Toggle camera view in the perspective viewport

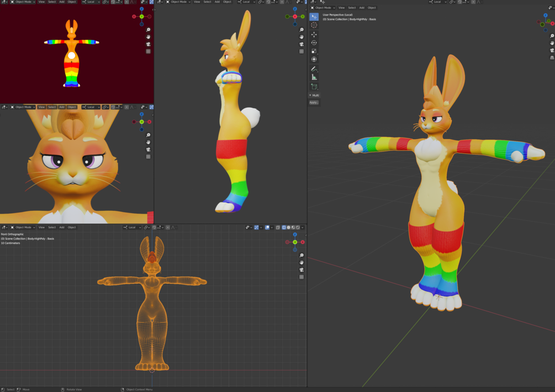pyautogui.click(x=552, y=50)
